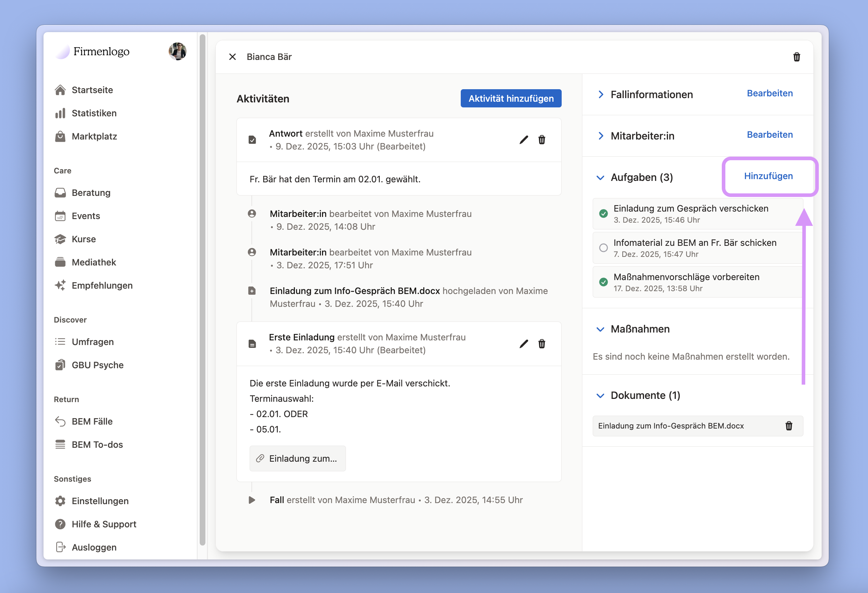868x593 pixels.
Task: Close the Bianca Bär case panel
Action: pos(232,57)
